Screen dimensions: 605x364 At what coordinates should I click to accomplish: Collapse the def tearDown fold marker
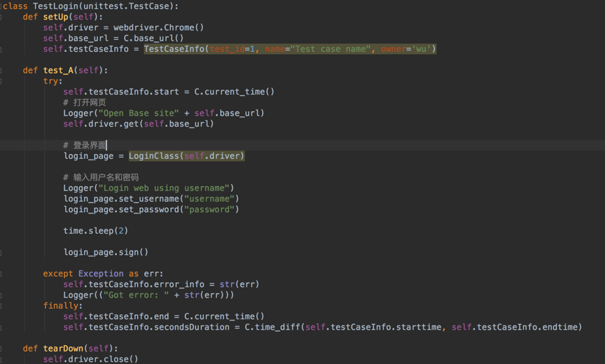1,349
